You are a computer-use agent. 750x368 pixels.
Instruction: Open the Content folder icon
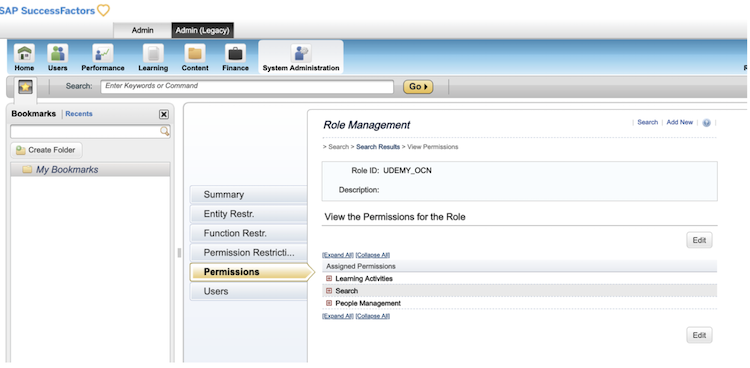pos(195,53)
